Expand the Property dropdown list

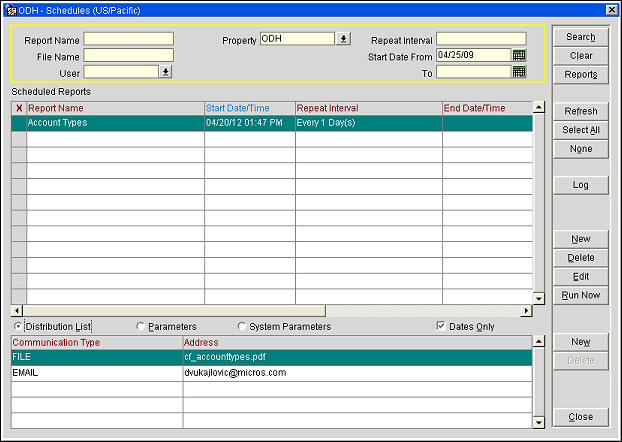[x=343, y=39]
